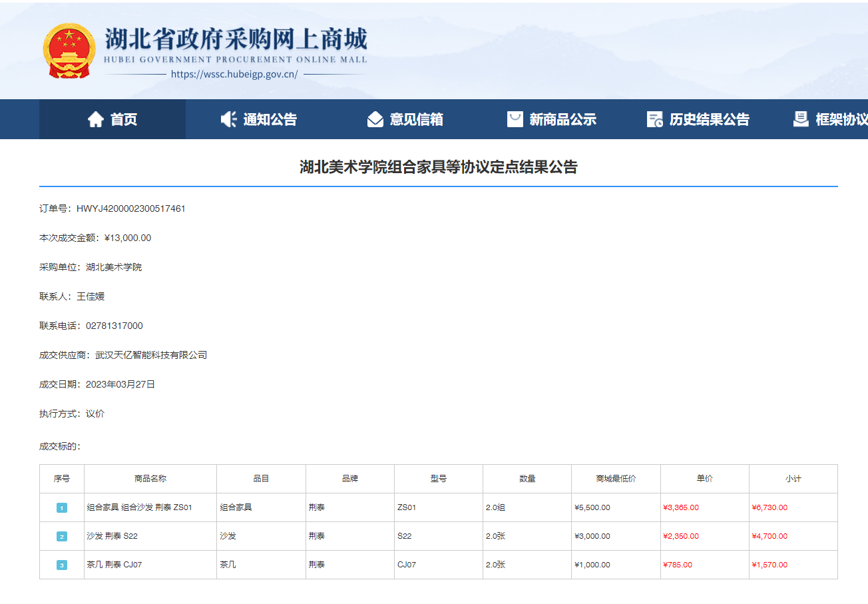Click the document clock icon beside 历史结果公告
Screen dimensions: 868x604
pos(655,119)
